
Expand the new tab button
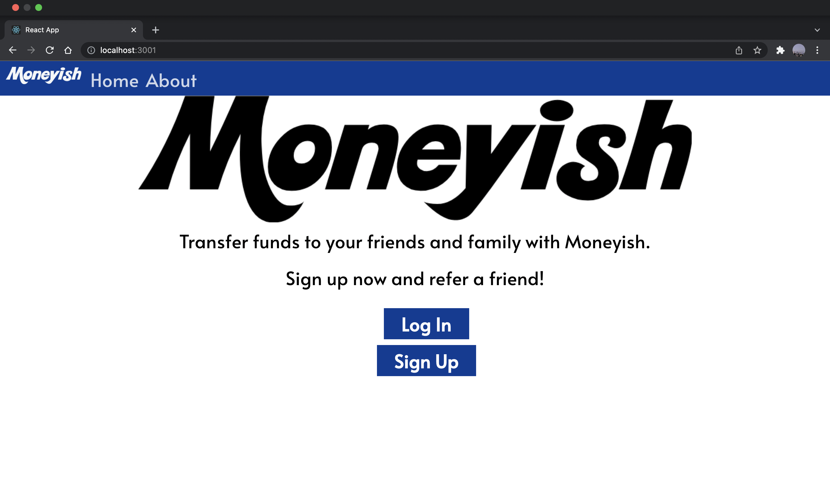click(x=155, y=30)
